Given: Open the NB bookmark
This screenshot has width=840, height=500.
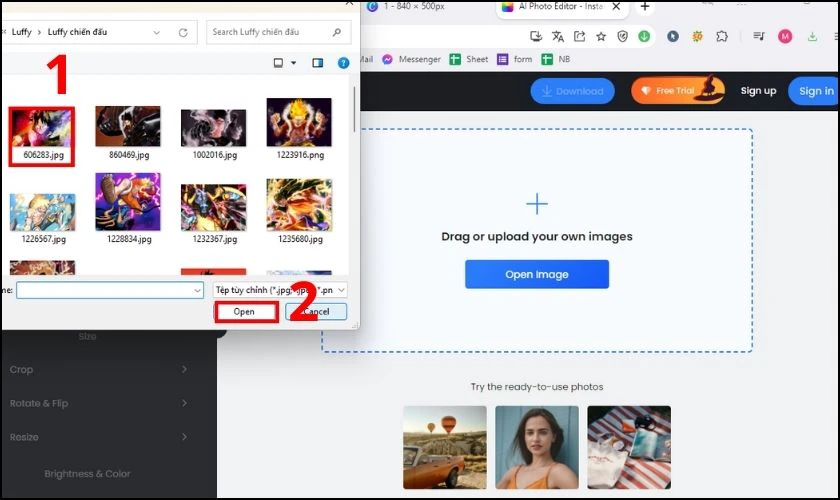Looking at the screenshot, I should point(556,59).
